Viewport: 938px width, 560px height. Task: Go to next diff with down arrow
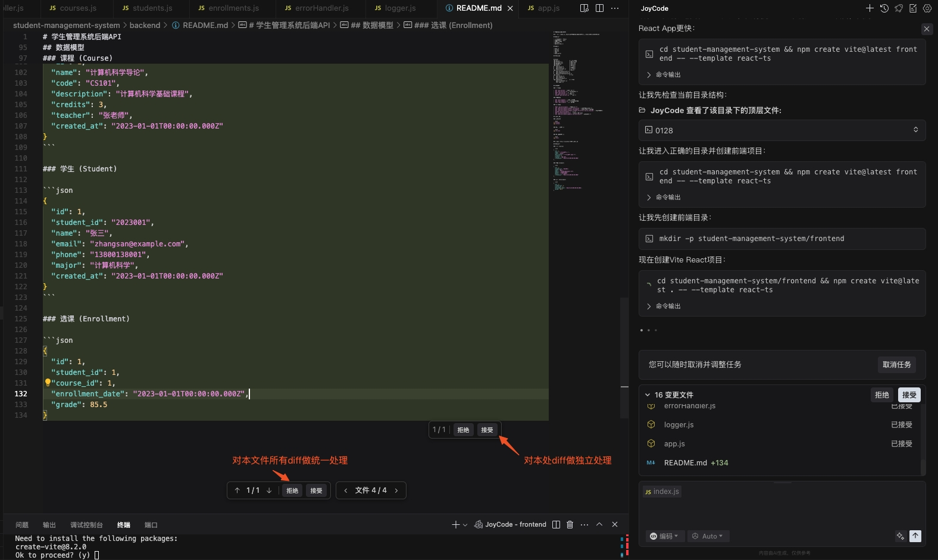[269, 490]
